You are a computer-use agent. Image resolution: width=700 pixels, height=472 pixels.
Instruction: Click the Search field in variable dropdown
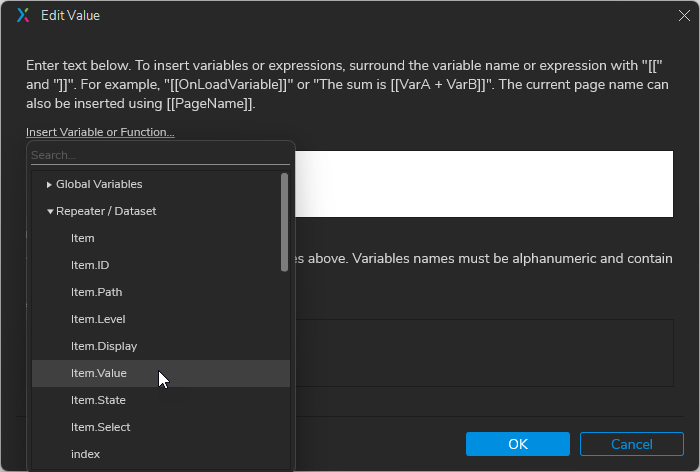(x=160, y=155)
